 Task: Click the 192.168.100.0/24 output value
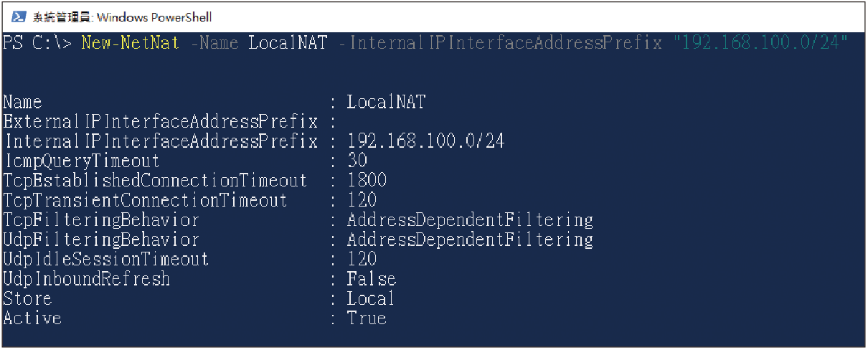pos(426,141)
